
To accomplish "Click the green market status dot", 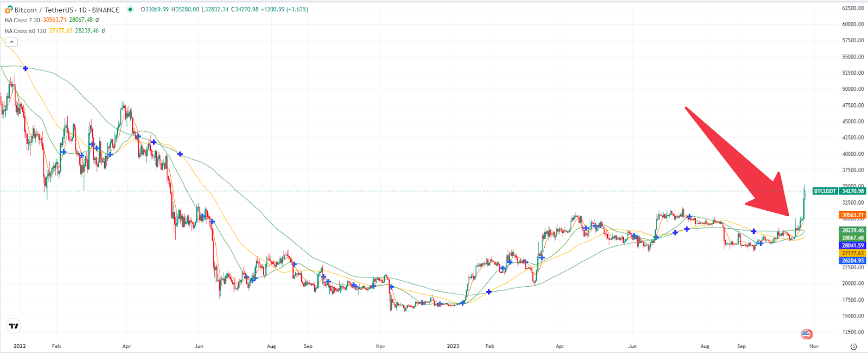I will coord(130,9).
